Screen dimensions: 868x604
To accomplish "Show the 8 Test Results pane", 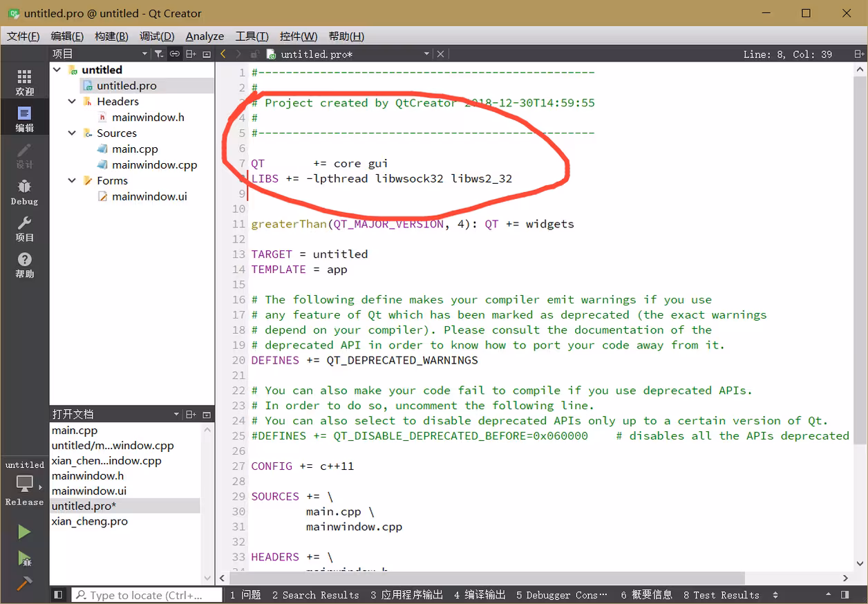I will click(721, 595).
